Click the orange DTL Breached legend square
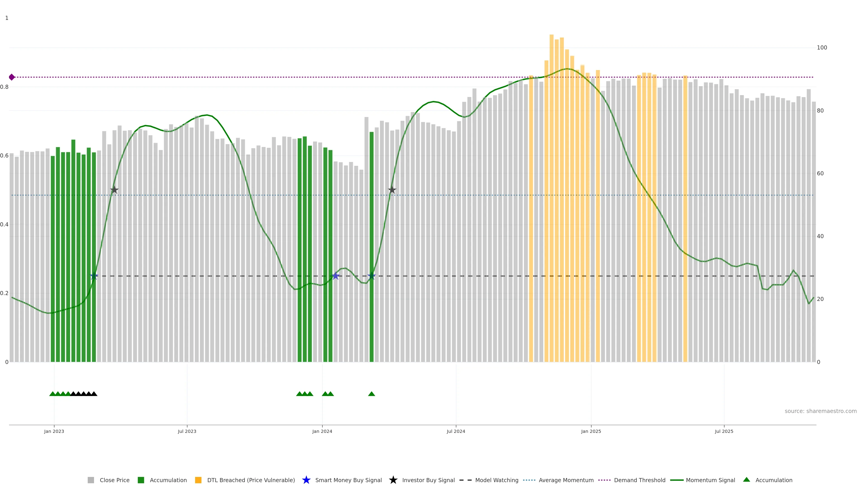 [198, 480]
